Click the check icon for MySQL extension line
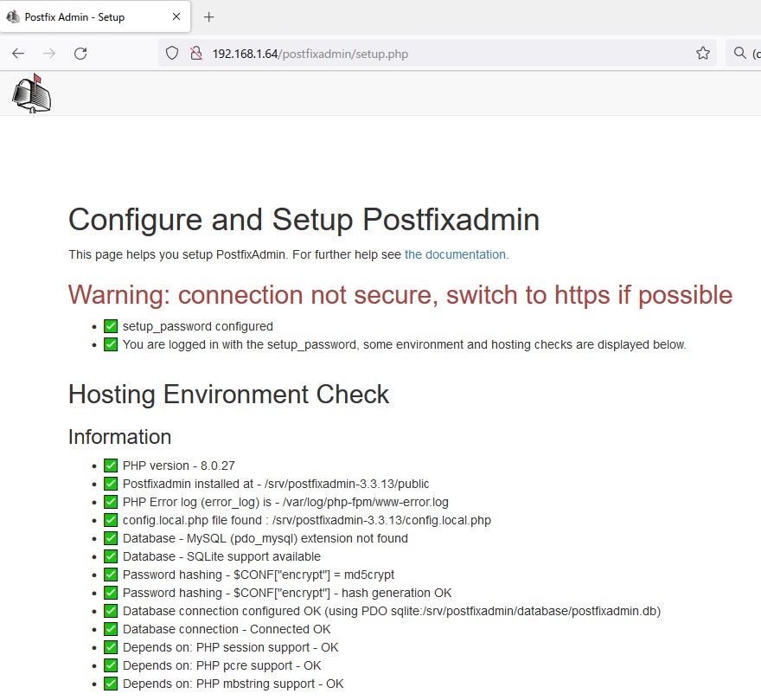761x700 pixels. click(111, 538)
